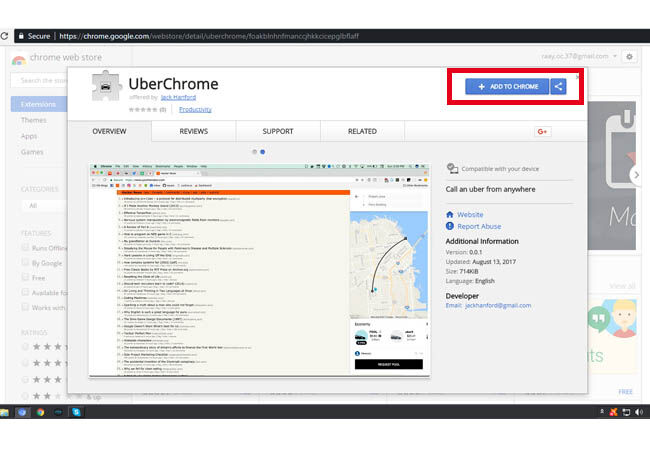Screen dimensions: 650x450
Task: Switch to the Reviews tab
Action: pyautogui.click(x=194, y=131)
